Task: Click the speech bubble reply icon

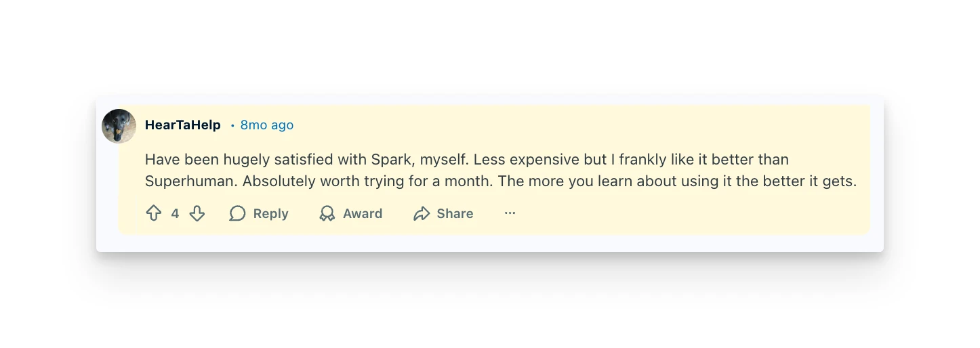Action: (x=237, y=214)
